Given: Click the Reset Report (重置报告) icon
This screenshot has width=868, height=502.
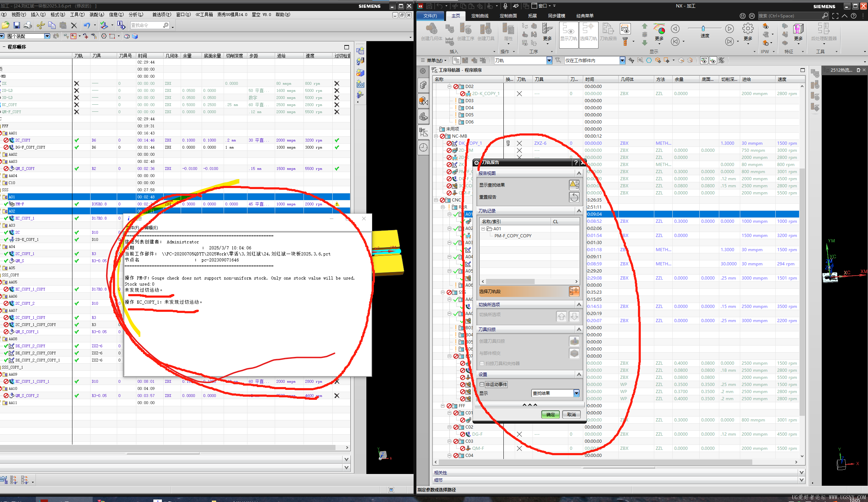Looking at the screenshot, I should pyautogui.click(x=574, y=197).
